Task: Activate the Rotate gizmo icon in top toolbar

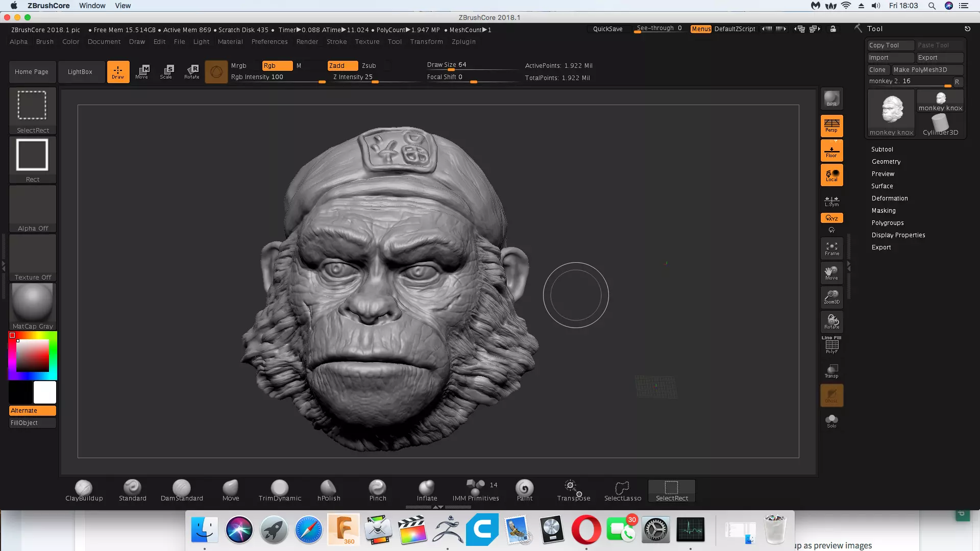Action: 191,71
